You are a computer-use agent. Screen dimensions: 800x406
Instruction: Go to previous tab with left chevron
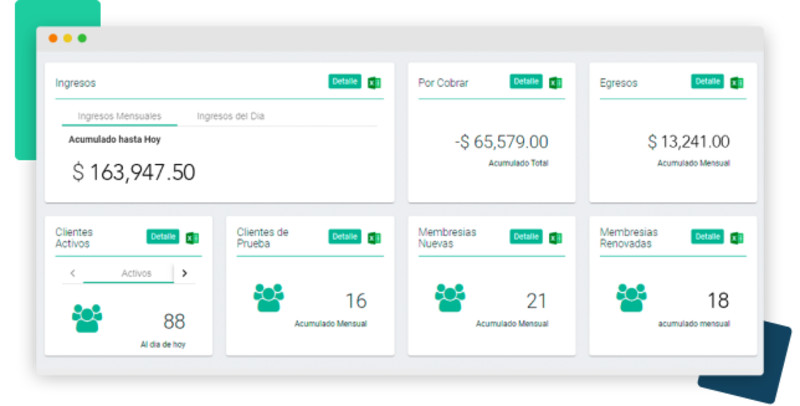72,273
